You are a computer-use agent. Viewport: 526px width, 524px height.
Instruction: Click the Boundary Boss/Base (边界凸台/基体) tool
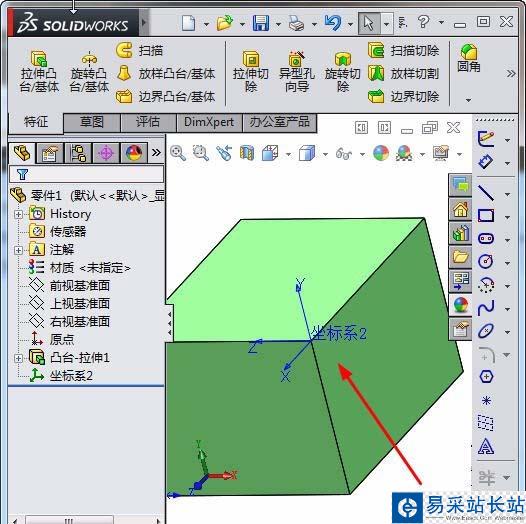[166, 97]
